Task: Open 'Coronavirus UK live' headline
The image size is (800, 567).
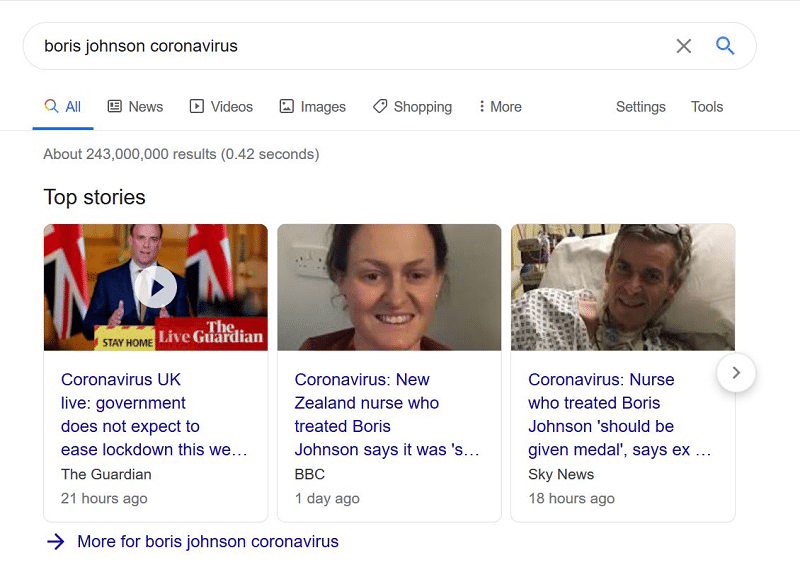Action: [154, 414]
